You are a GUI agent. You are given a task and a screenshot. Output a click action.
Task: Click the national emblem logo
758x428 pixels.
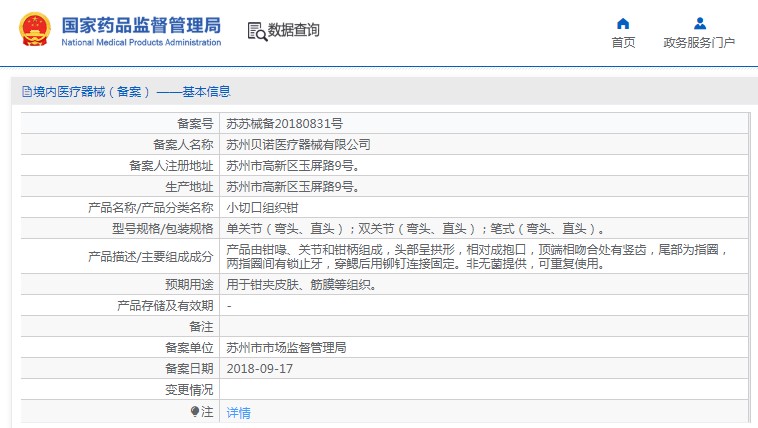pyautogui.click(x=34, y=30)
